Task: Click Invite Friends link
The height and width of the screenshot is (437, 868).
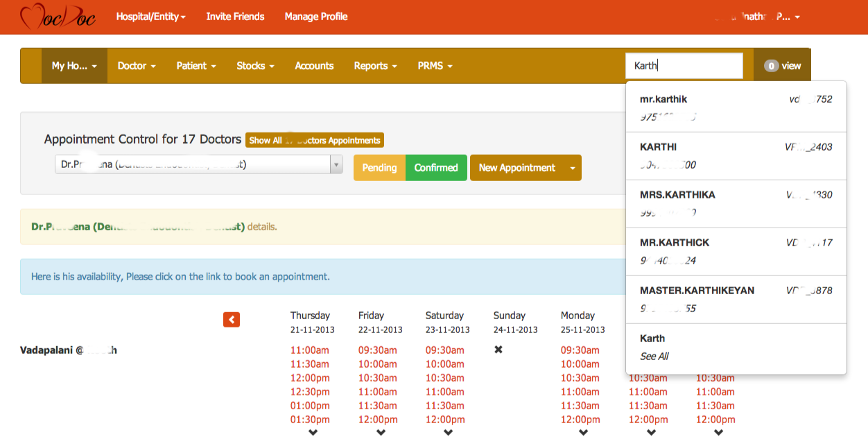Action: click(x=235, y=17)
